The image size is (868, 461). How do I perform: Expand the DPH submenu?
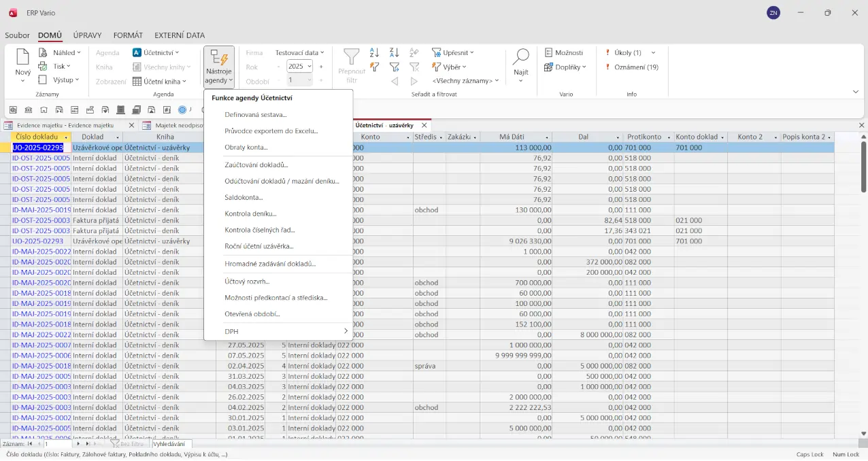pos(286,331)
